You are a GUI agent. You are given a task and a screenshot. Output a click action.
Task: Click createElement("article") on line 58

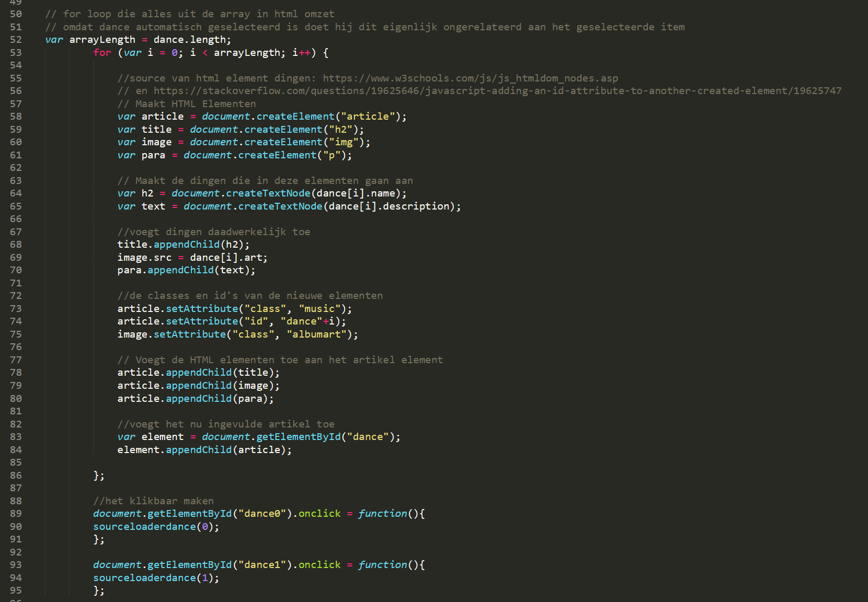(x=328, y=117)
